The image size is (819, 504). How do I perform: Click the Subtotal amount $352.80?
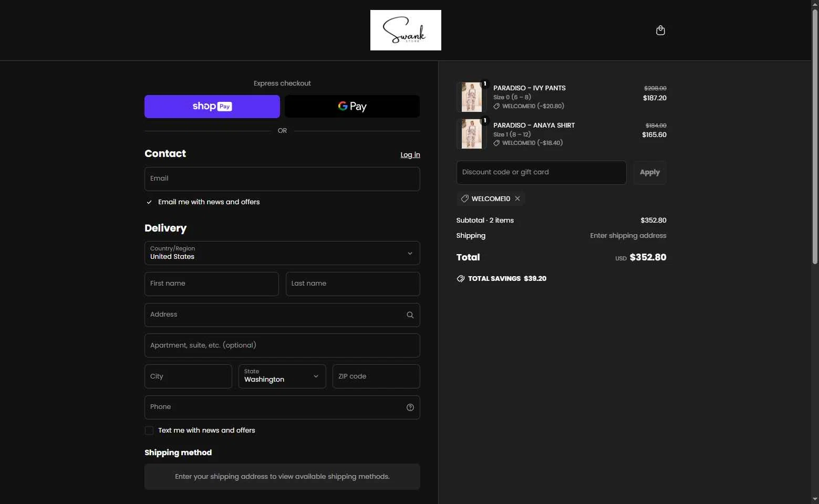tap(654, 220)
